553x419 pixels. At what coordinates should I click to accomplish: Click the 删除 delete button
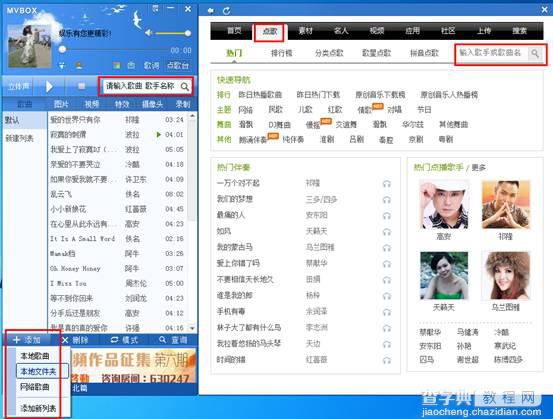tap(75, 340)
